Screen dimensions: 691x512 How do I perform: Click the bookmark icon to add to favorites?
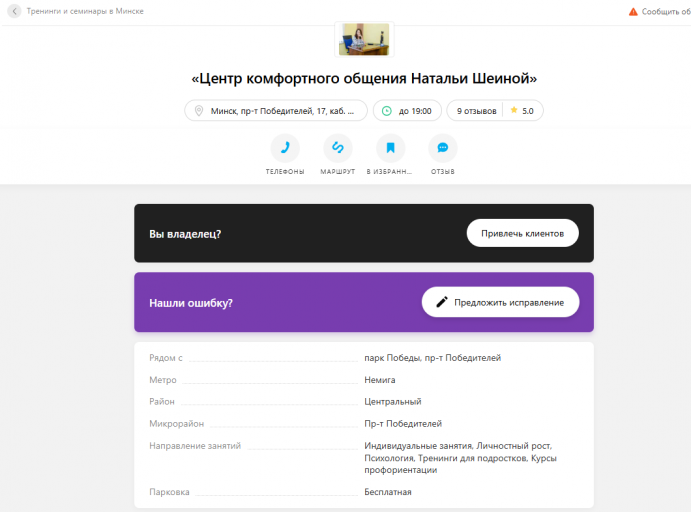390,148
